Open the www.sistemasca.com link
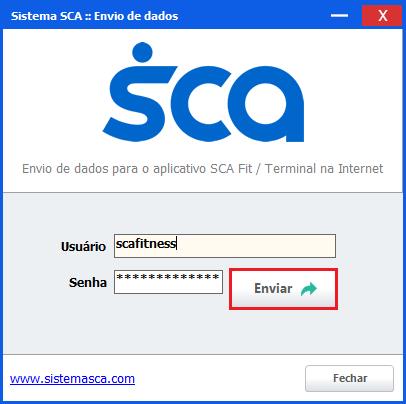The image size is (406, 404). point(72,379)
